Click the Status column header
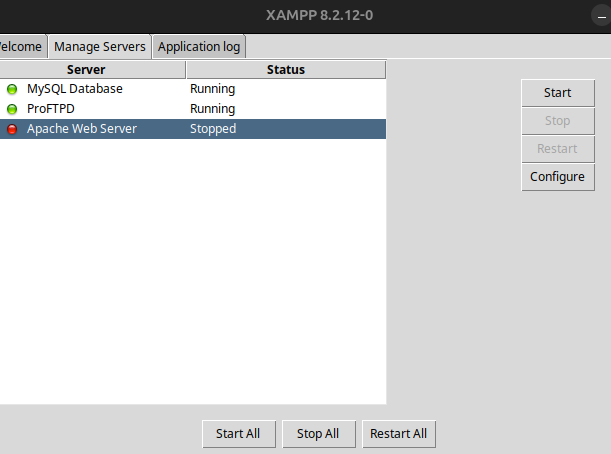This screenshot has height=454, width=611. 286,70
